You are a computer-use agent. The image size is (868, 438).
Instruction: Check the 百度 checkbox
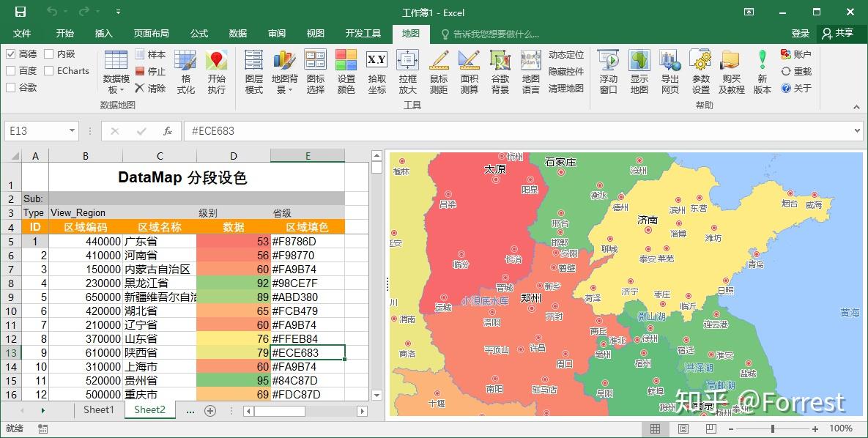[x=10, y=71]
